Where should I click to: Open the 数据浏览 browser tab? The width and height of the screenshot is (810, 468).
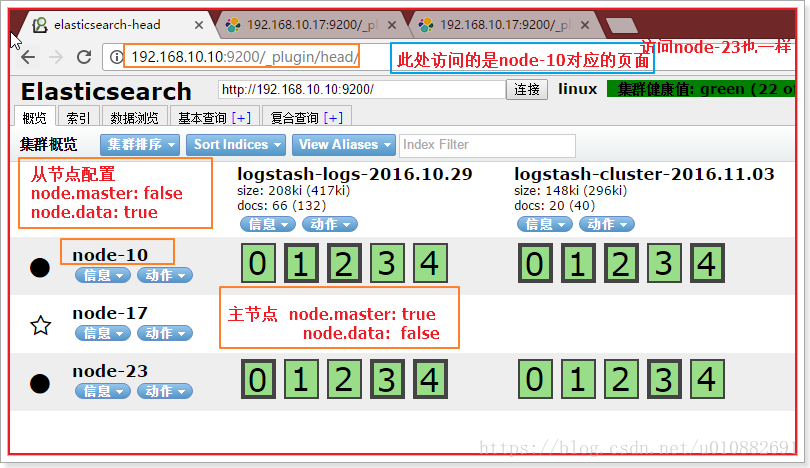pos(134,118)
